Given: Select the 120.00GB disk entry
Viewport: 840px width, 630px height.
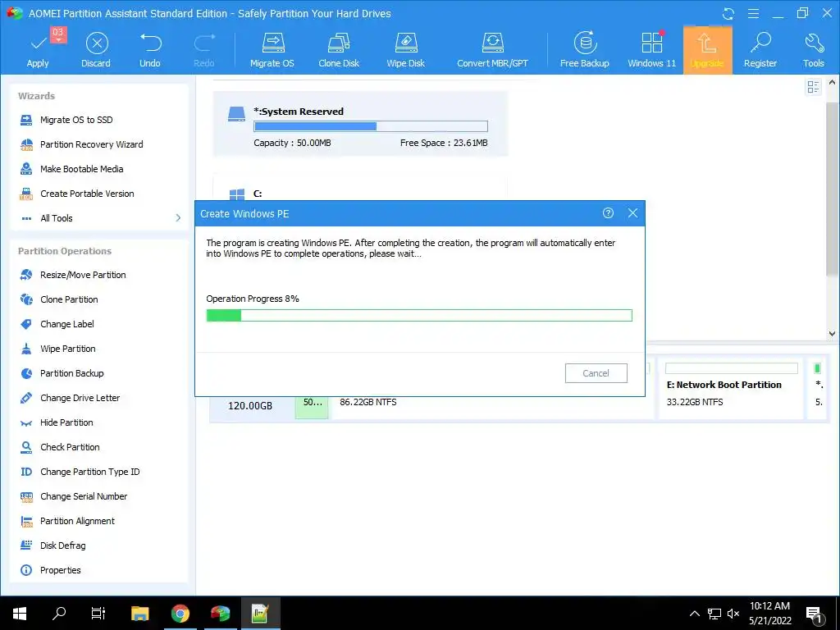Looking at the screenshot, I should coord(250,405).
